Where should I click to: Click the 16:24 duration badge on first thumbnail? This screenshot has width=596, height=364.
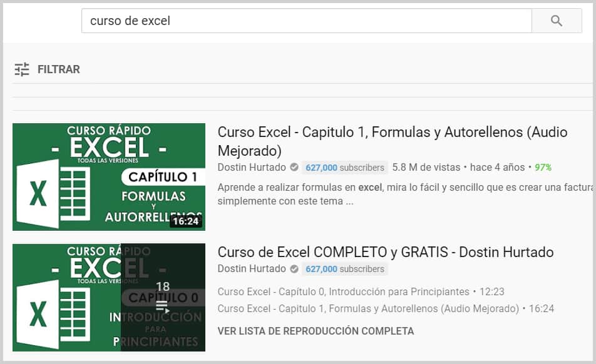(186, 221)
